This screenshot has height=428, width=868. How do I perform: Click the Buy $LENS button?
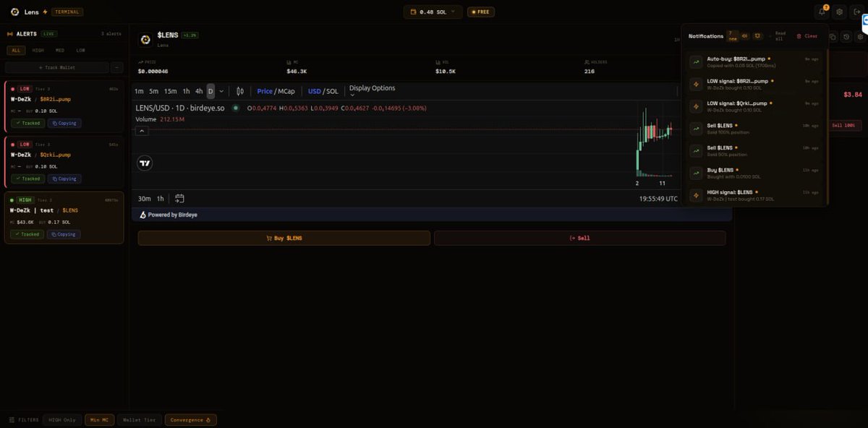284,238
